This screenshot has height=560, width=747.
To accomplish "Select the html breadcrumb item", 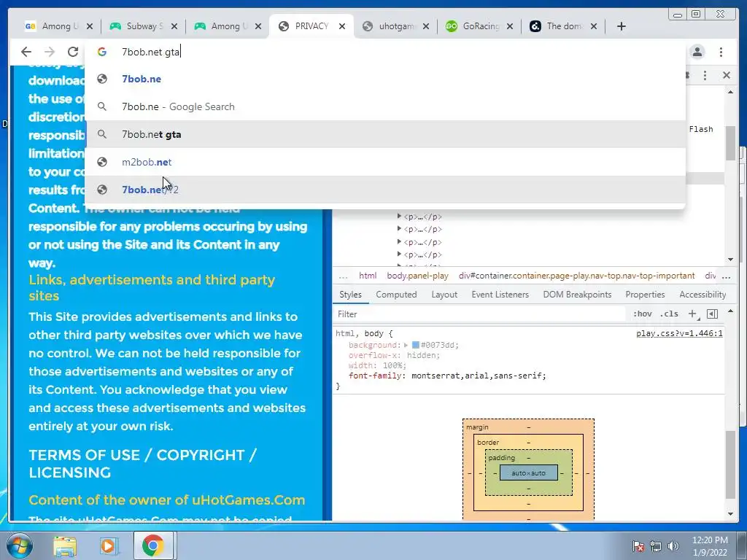I will coord(368,276).
